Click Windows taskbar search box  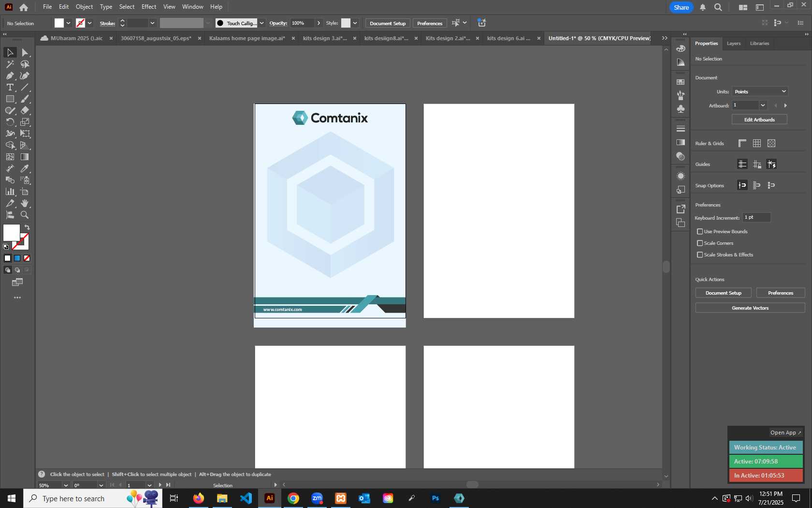(x=93, y=498)
